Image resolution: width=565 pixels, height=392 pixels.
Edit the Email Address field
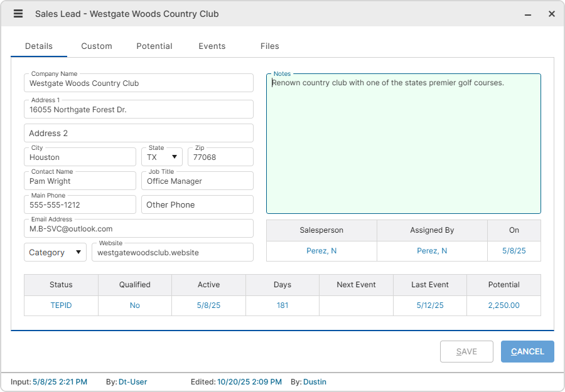click(139, 228)
